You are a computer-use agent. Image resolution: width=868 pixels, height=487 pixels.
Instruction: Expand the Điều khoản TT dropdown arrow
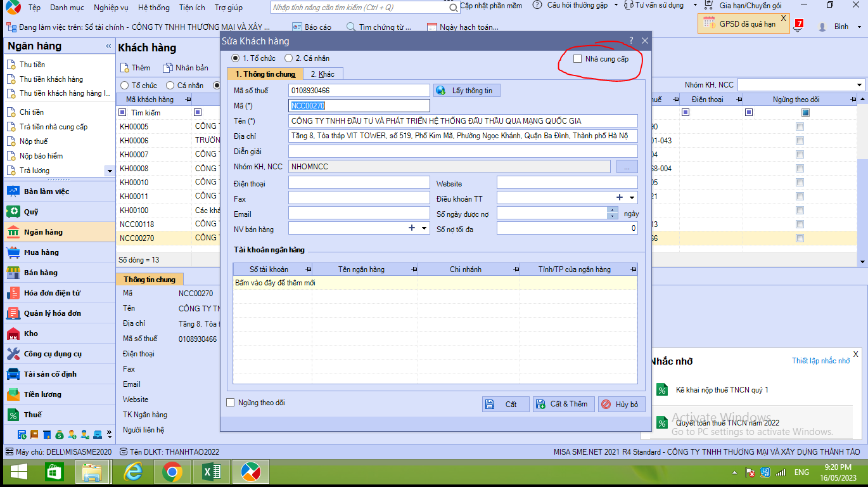(632, 198)
